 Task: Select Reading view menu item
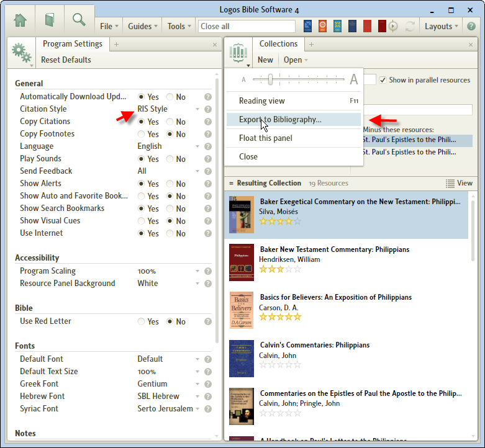click(x=294, y=101)
